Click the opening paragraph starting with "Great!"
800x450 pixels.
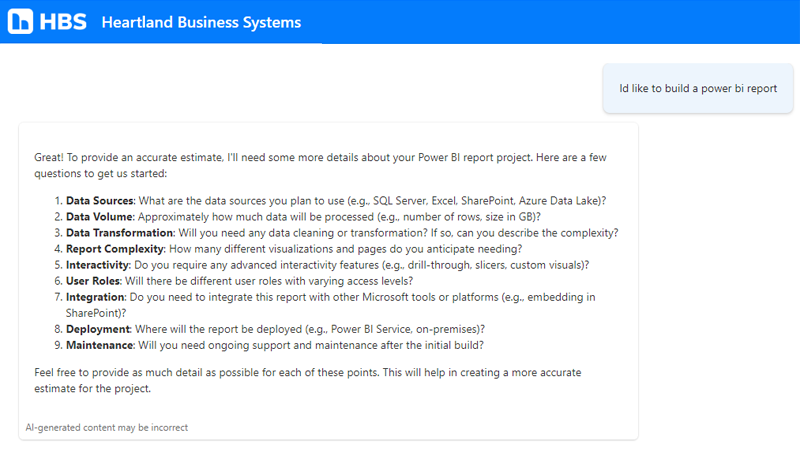click(x=320, y=165)
